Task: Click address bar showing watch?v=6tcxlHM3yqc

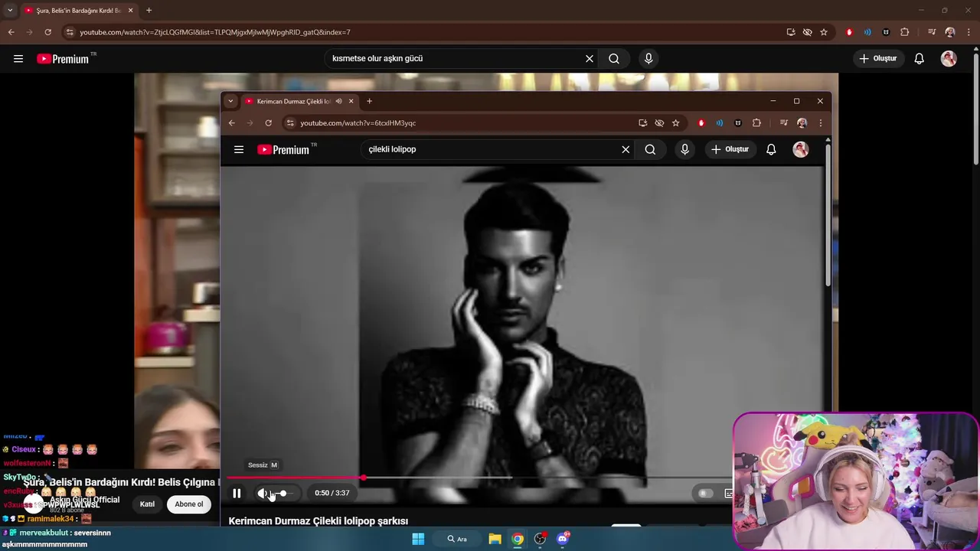Action: [459, 123]
